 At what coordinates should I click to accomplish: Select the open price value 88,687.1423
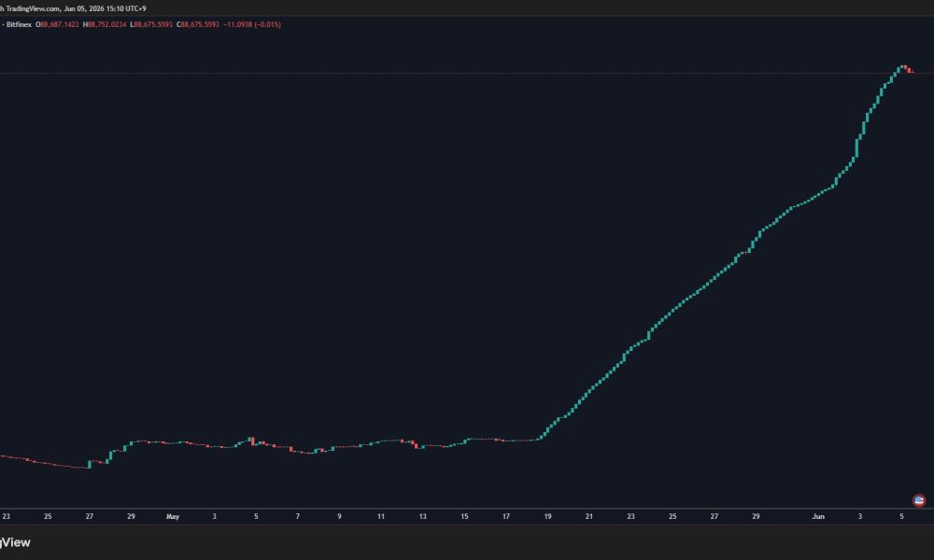[x=60, y=24]
